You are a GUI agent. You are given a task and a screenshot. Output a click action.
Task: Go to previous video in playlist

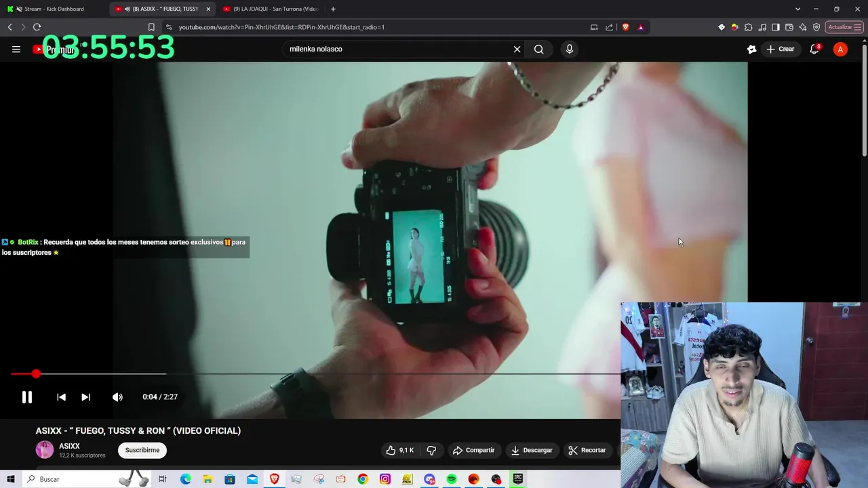tap(61, 397)
